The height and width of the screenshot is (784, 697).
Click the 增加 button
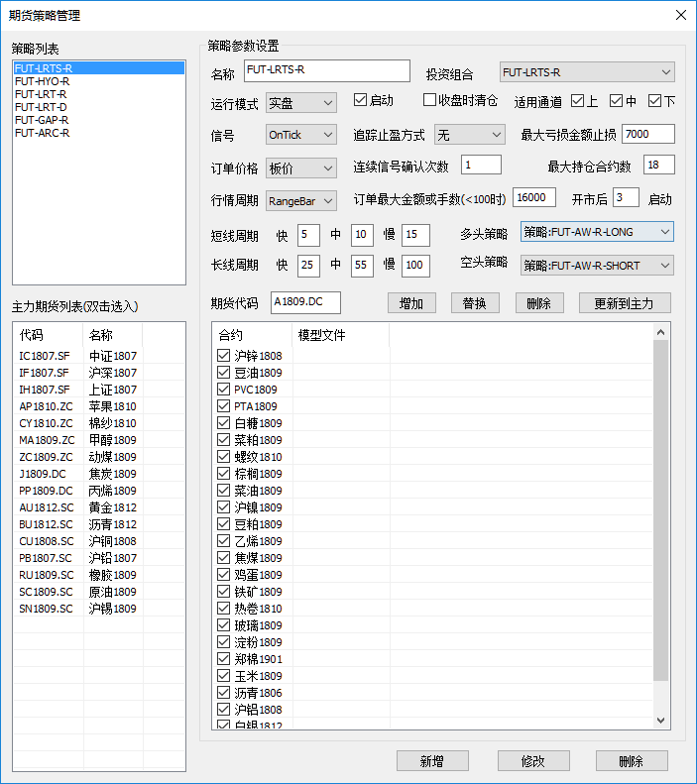pyautogui.click(x=411, y=303)
